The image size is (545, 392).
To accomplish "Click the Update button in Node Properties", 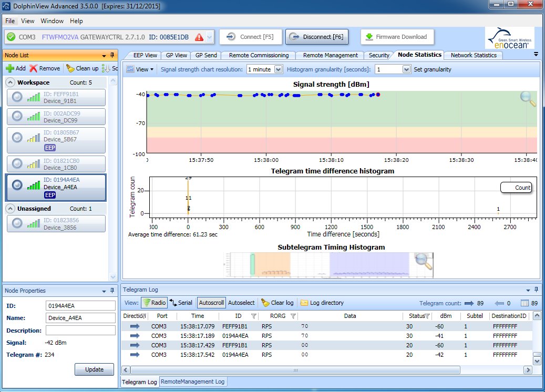I will pyautogui.click(x=94, y=369).
